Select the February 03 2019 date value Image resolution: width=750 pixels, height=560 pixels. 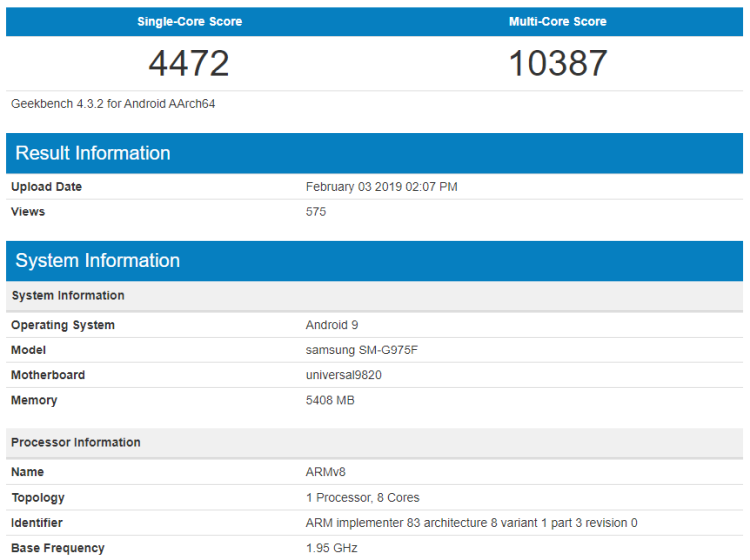click(x=381, y=187)
